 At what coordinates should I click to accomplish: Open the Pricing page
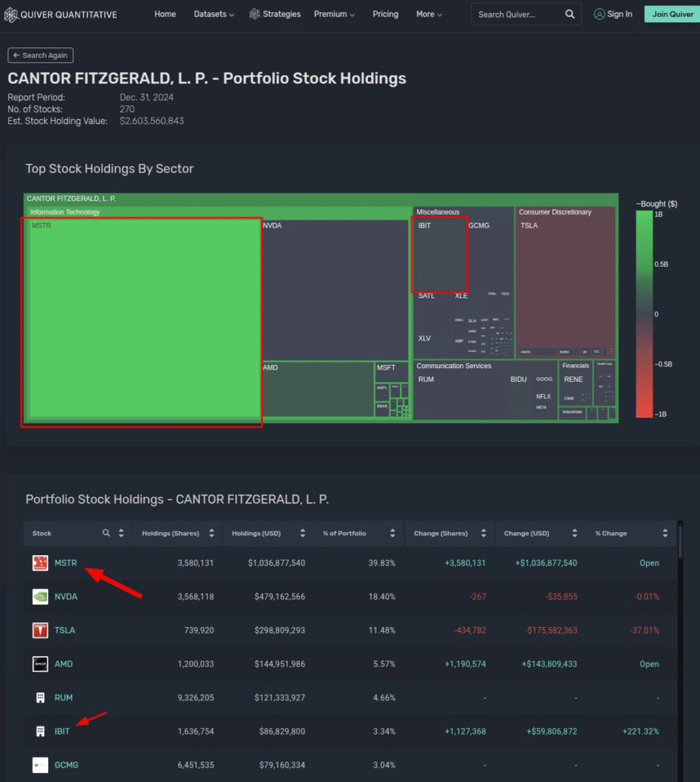tap(385, 15)
